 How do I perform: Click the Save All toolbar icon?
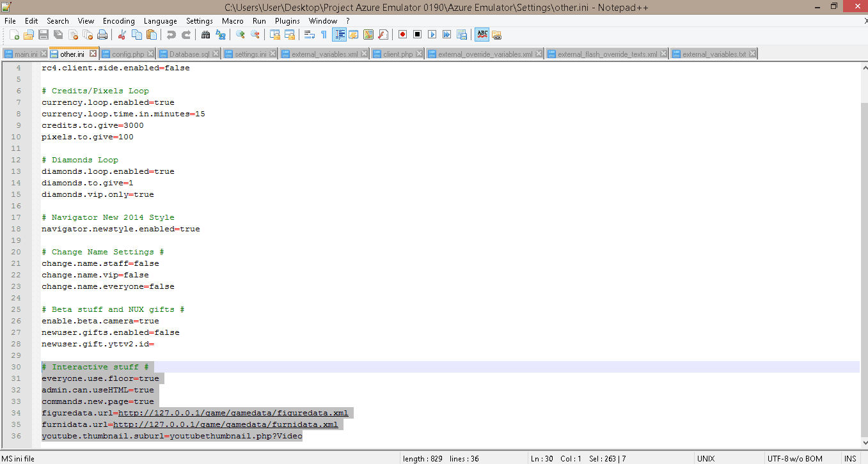(58, 35)
